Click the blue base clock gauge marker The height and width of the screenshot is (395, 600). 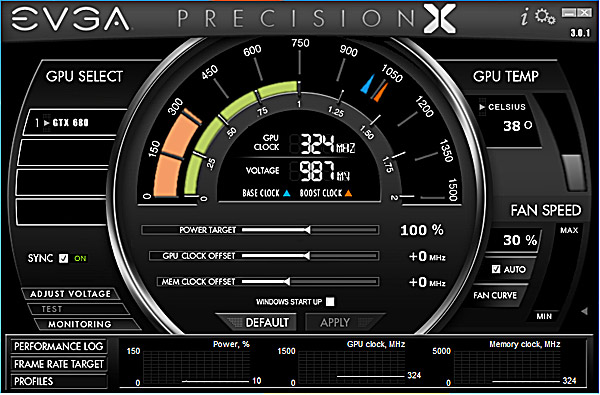(x=367, y=84)
